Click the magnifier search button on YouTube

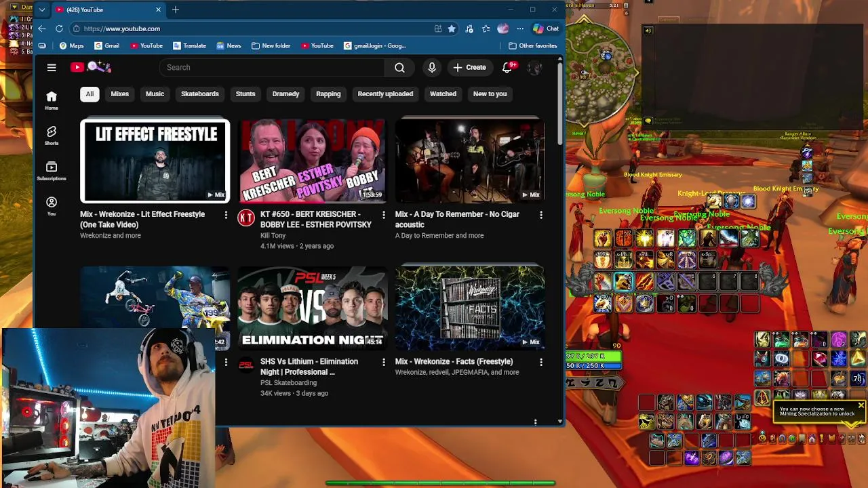click(x=399, y=67)
